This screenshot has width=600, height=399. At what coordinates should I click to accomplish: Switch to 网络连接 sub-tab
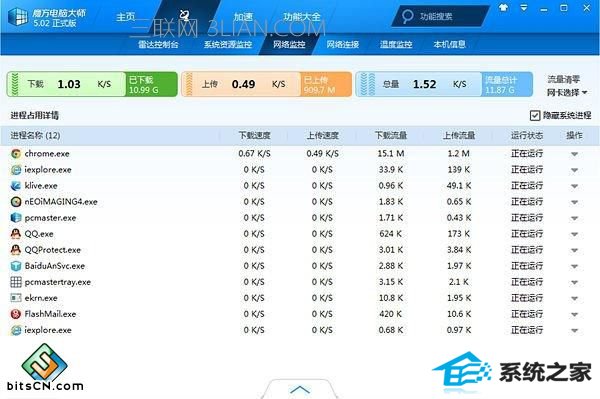pyautogui.click(x=342, y=44)
